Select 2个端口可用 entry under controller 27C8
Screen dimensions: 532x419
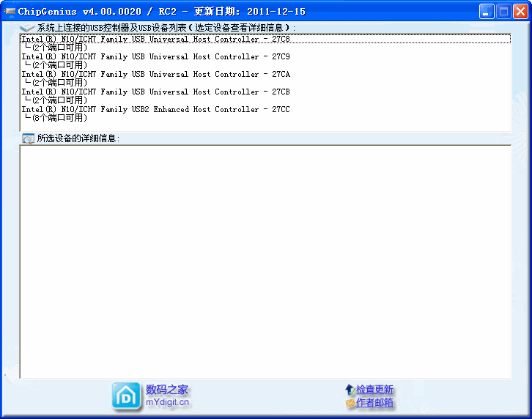click(x=59, y=47)
